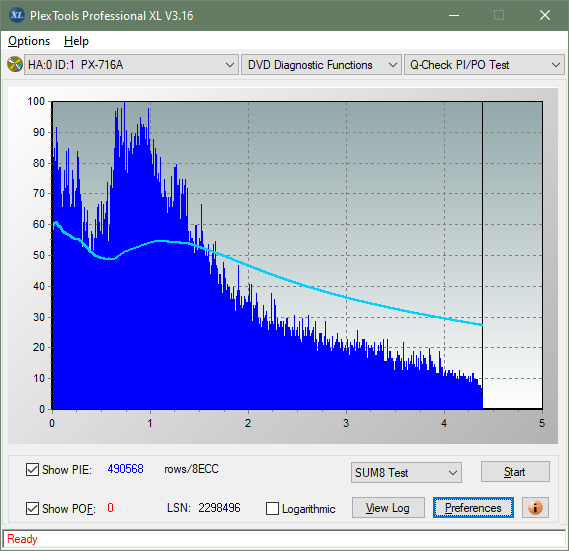Click the orange info icon button
The image size is (569, 551).
[535, 507]
